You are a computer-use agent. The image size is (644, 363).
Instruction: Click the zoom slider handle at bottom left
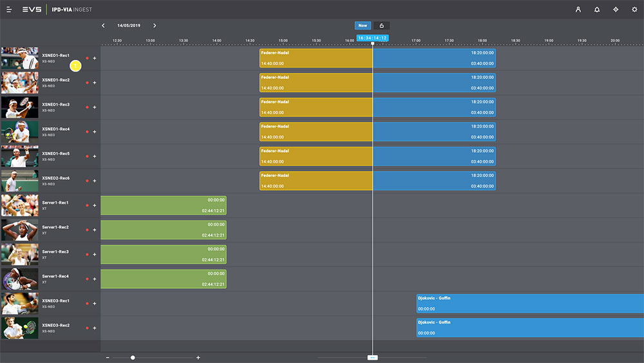pyautogui.click(x=133, y=357)
